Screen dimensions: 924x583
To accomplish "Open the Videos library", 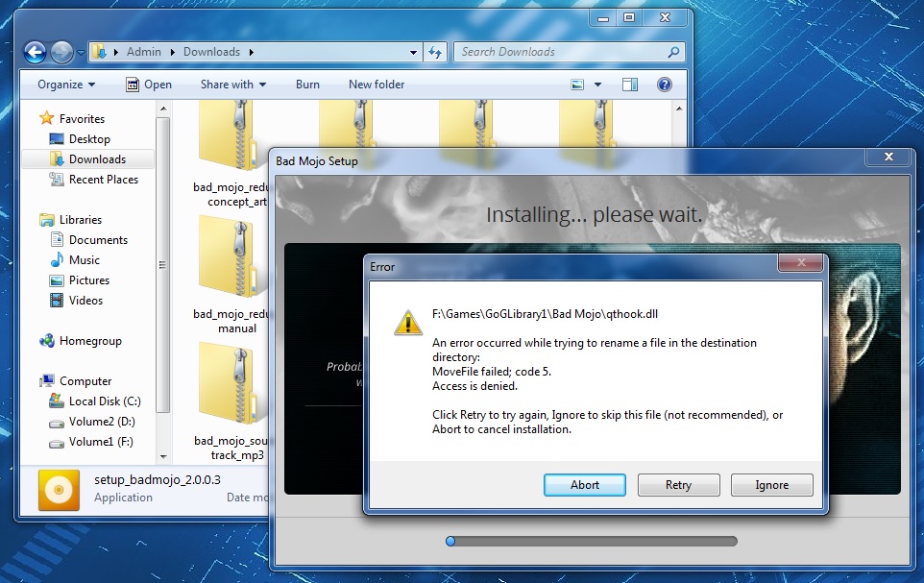I will (85, 300).
